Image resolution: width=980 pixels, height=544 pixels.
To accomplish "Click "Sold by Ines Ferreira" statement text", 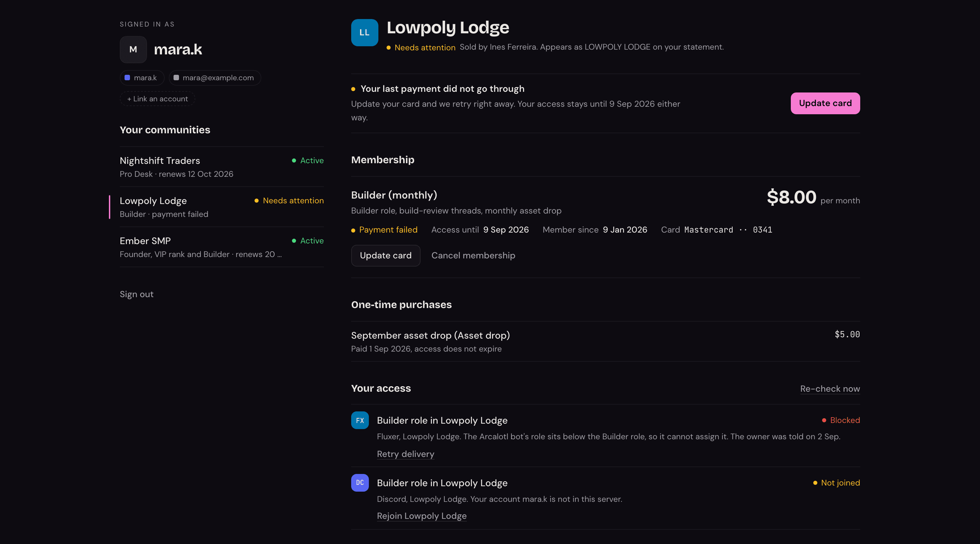I will [592, 47].
